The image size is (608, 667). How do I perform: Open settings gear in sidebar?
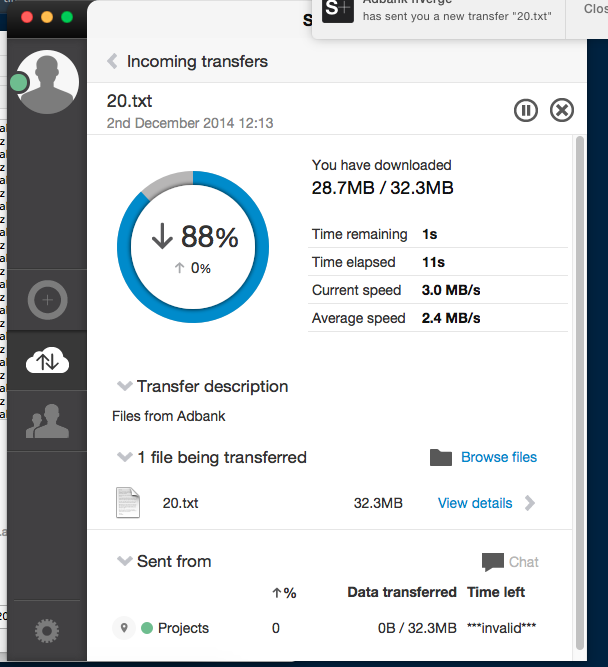pyautogui.click(x=47, y=630)
